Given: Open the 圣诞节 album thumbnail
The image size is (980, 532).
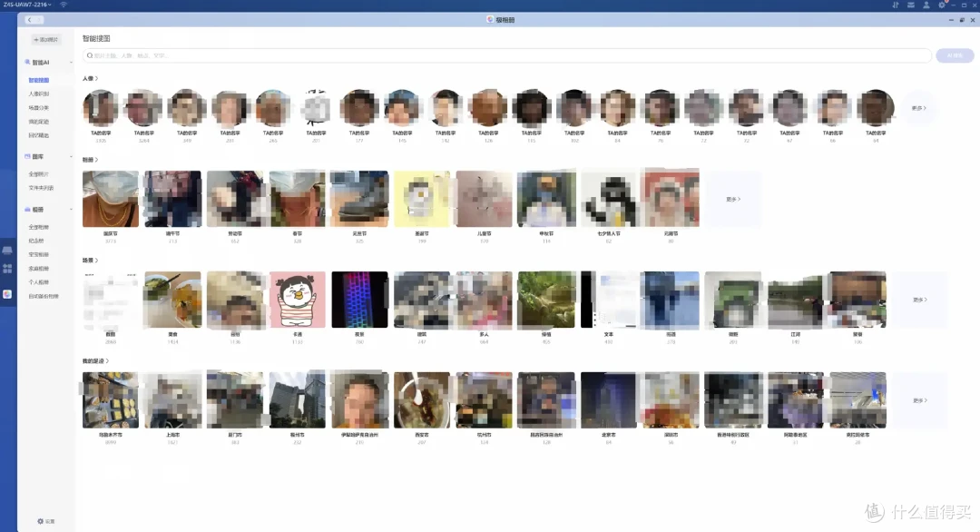Looking at the screenshot, I should click(422, 199).
